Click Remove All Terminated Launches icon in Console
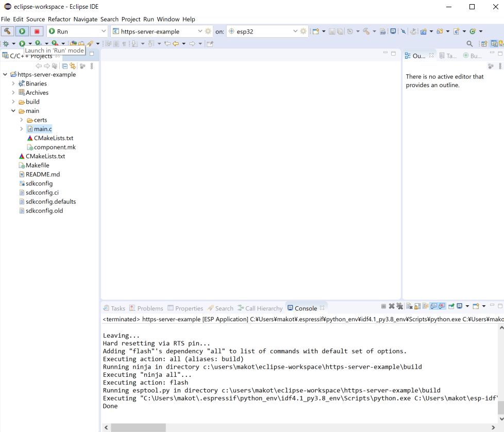Screen dimensions: 504x432 (x=399, y=306)
